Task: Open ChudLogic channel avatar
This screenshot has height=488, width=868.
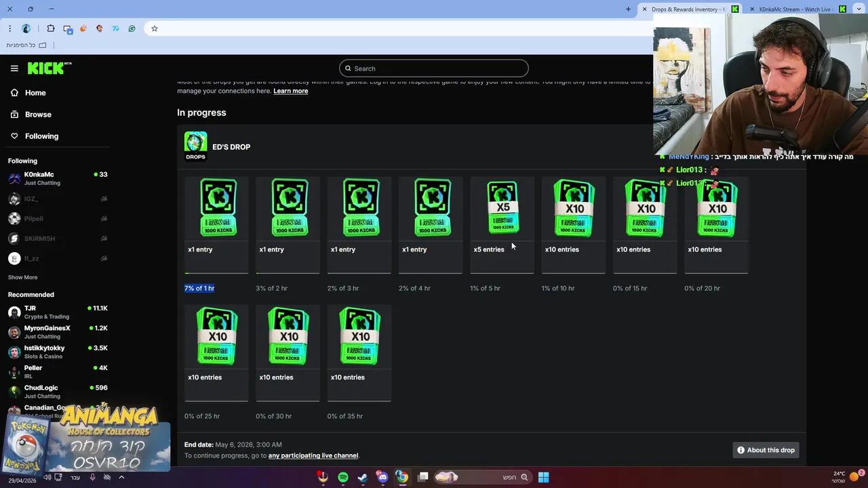Action: tap(14, 392)
